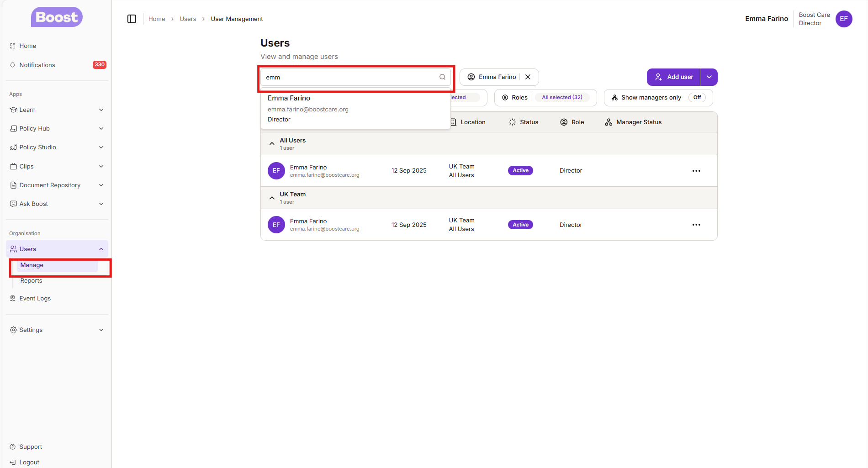The height and width of the screenshot is (468, 868).
Task: Click the Roles filter icon
Action: click(x=505, y=98)
